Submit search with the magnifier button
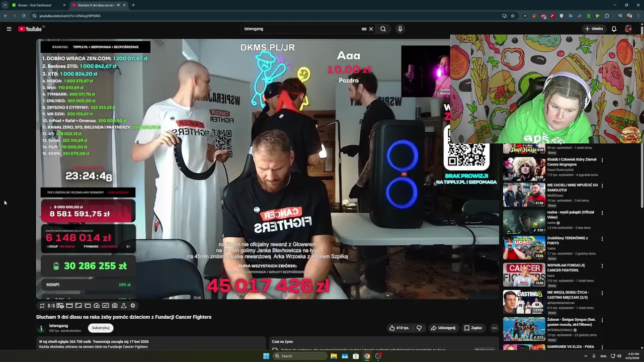This screenshot has width=644, height=362. click(x=383, y=29)
